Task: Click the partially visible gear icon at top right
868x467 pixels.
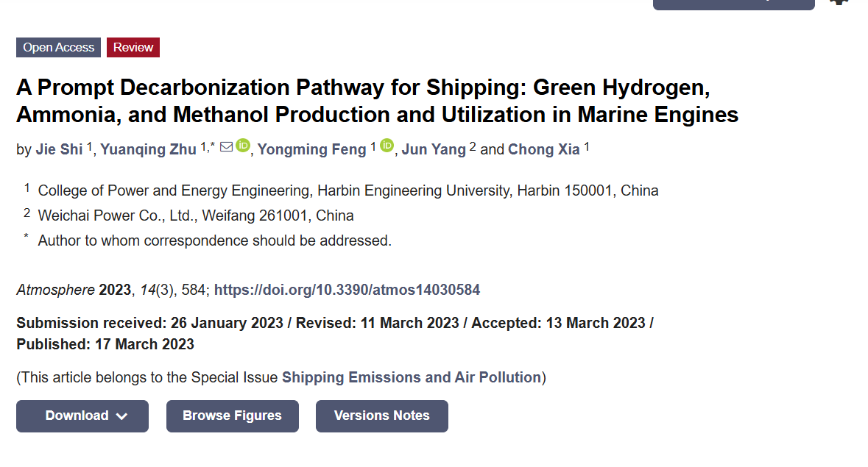Action: [x=839, y=2]
